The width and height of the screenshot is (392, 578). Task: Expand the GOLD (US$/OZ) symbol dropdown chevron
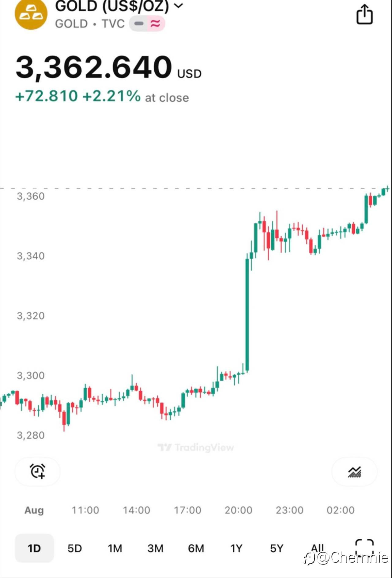tap(179, 6)
